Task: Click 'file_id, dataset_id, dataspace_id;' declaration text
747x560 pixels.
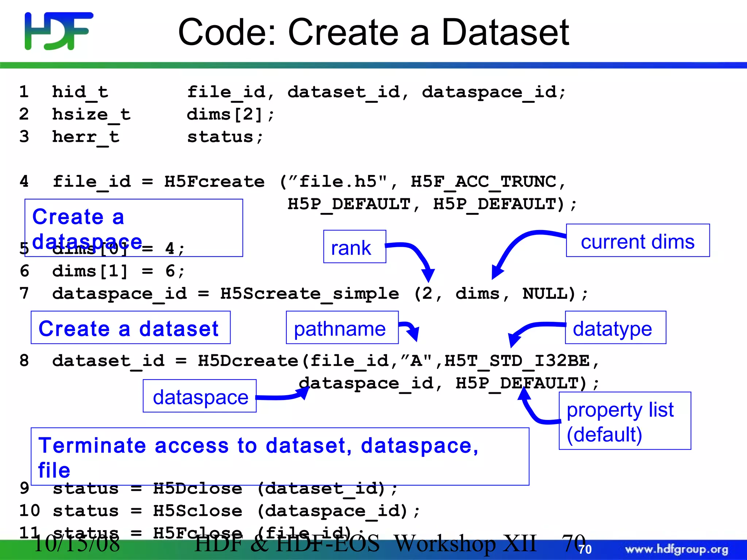Action: [x=376, y=92]
